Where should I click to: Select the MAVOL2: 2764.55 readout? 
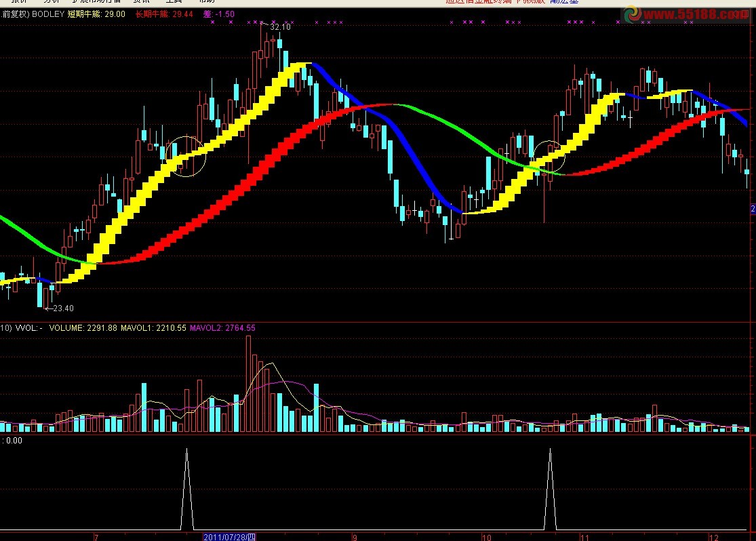pos(223,328)
